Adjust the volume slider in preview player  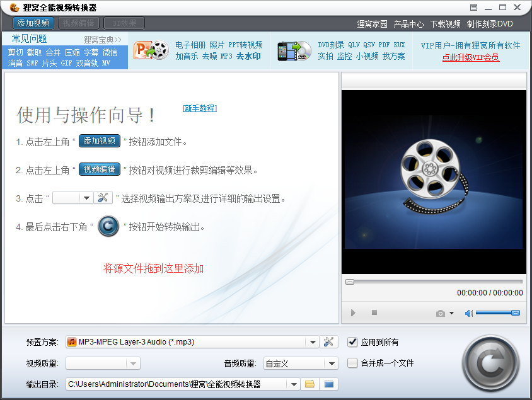pos(497,313)
